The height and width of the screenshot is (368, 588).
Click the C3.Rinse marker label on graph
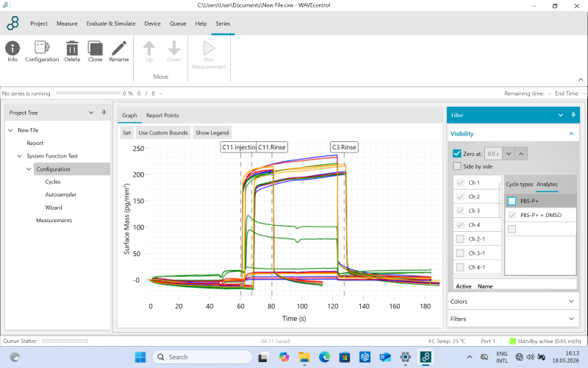[344, 147]
